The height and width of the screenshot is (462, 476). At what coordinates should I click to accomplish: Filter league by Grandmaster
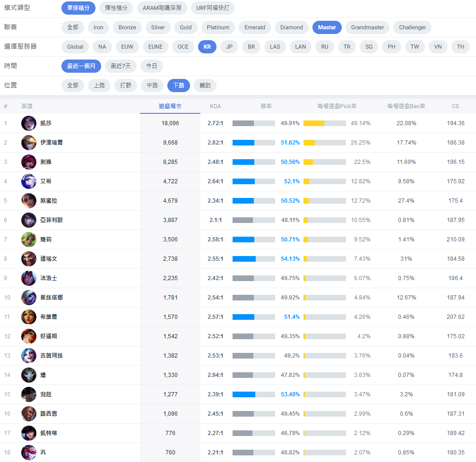[368, 27]
